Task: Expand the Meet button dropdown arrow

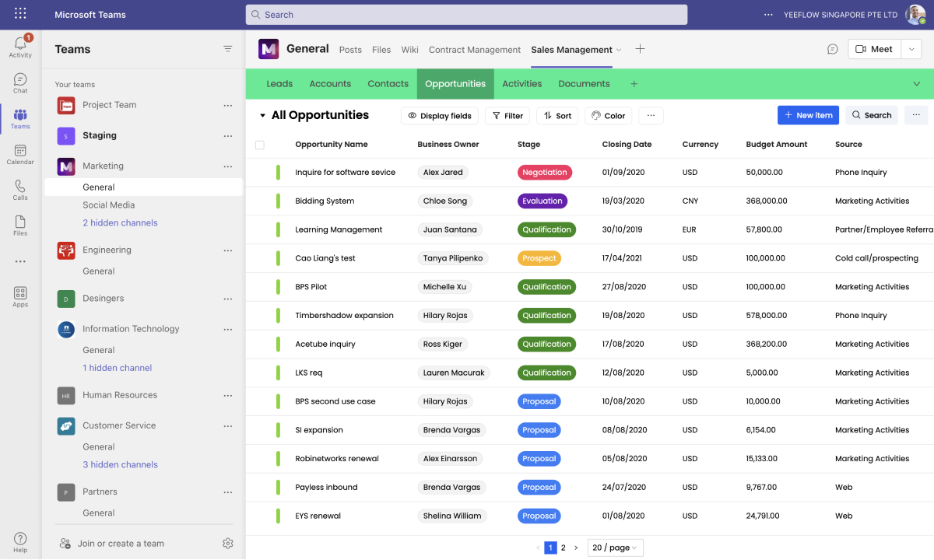Action: click(x=911, y=49)
